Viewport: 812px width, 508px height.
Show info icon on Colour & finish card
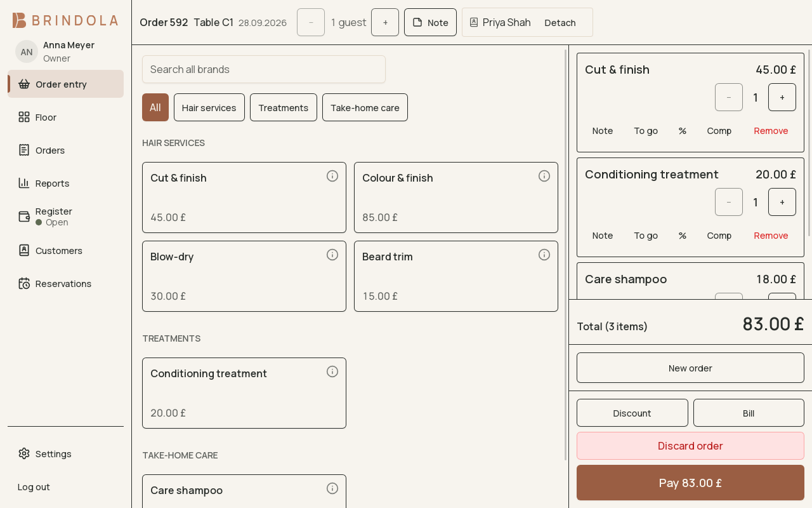pyautogui.click(x=544, y=176)
